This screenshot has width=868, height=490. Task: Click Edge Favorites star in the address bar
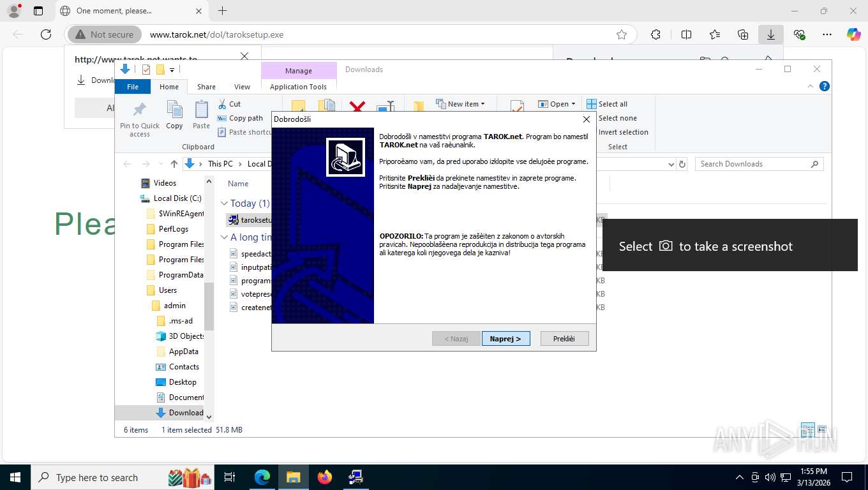[x=622, y=34]
